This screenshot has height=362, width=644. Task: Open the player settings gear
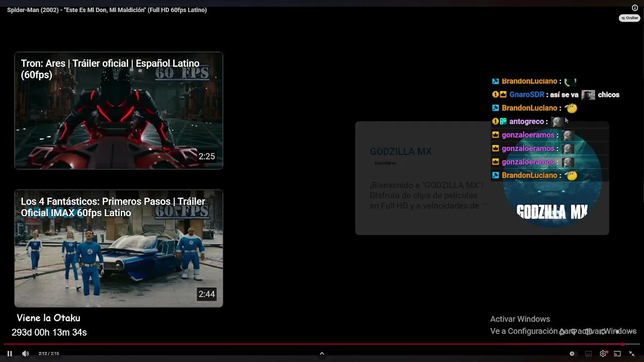coord(603,353)
